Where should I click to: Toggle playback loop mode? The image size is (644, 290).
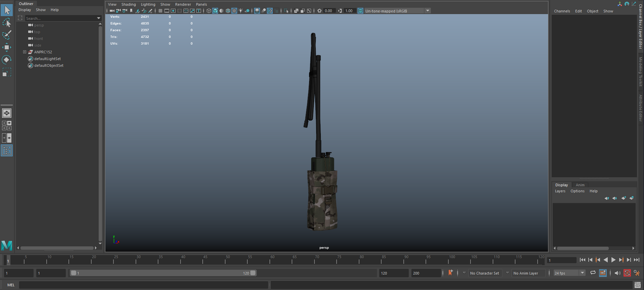pyautogui.click(x=593, y=273)
